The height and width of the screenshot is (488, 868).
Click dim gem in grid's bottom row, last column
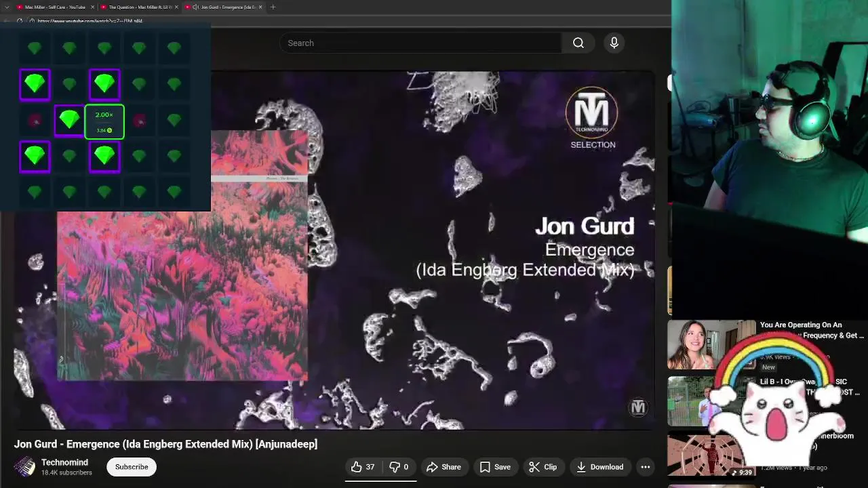click(174, 192)
